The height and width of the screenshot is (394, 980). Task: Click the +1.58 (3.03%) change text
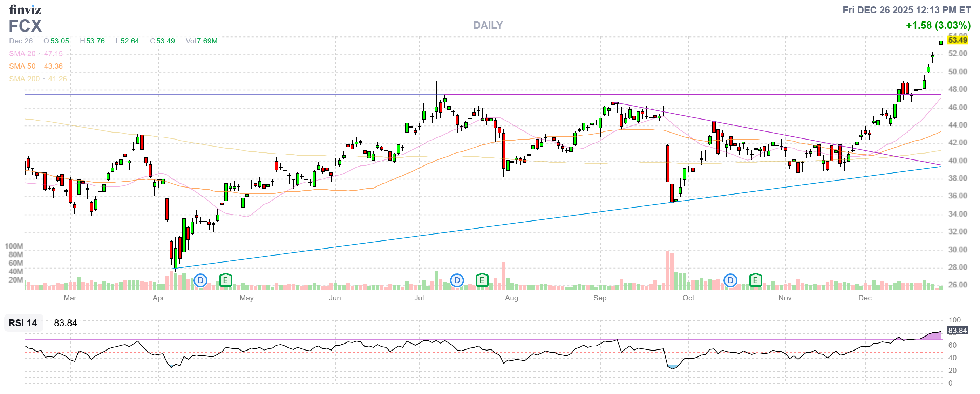(938, 26)
